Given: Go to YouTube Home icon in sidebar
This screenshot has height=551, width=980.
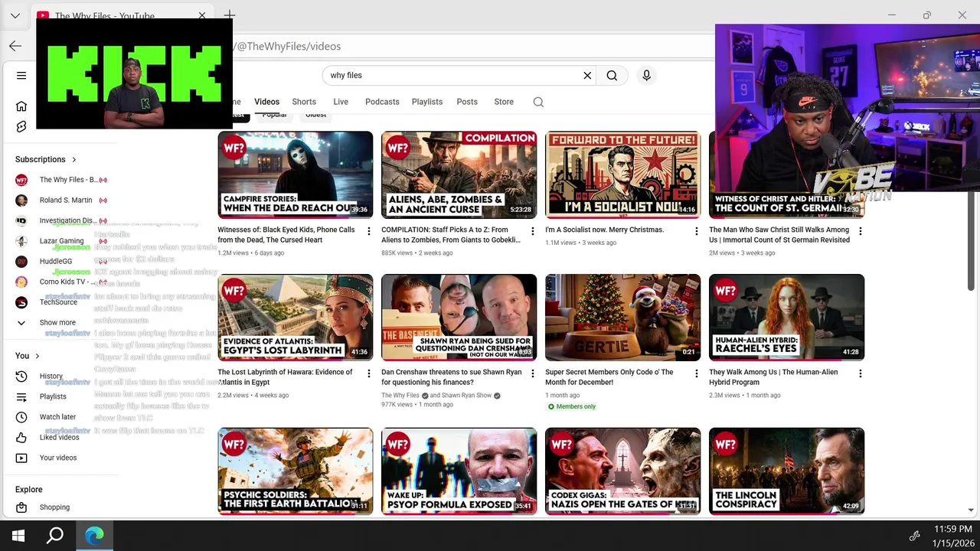Looking at the screenshot, I should [x=21, y=106].
